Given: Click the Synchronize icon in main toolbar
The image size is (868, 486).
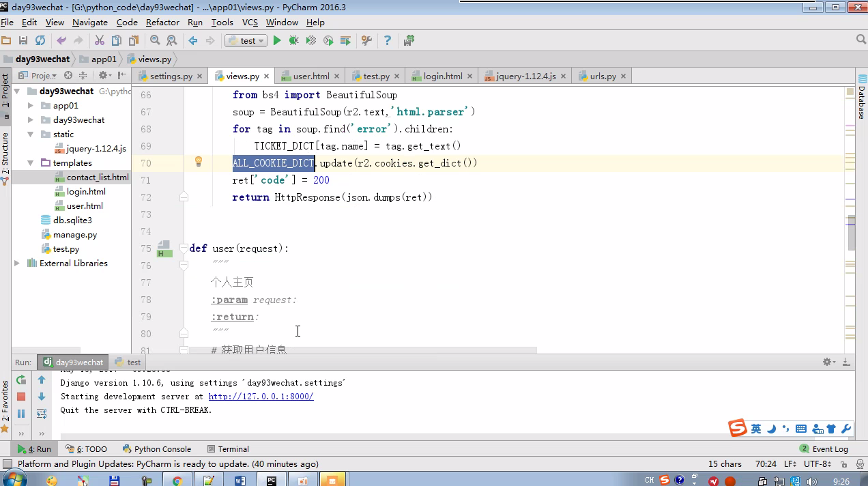Looking at the screenshot, I should [x=40, y=41].
